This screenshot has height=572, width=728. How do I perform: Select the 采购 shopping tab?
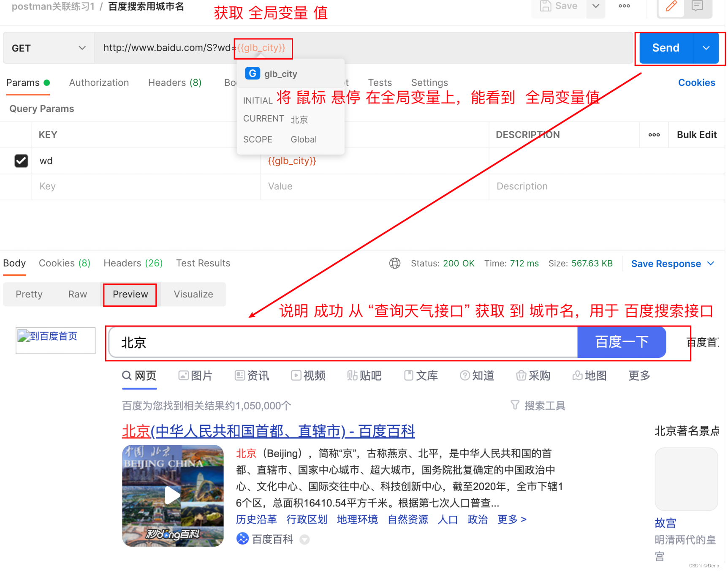[x=533, y=376]
